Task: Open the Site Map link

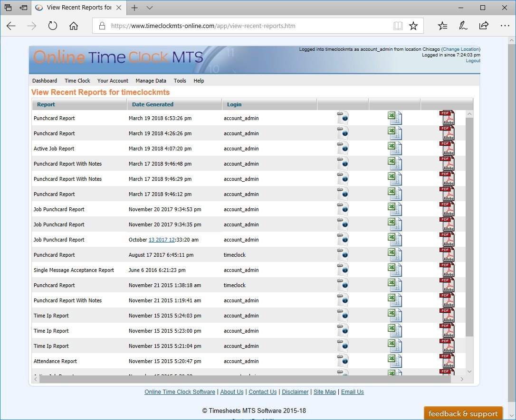Action: (325, 392)
